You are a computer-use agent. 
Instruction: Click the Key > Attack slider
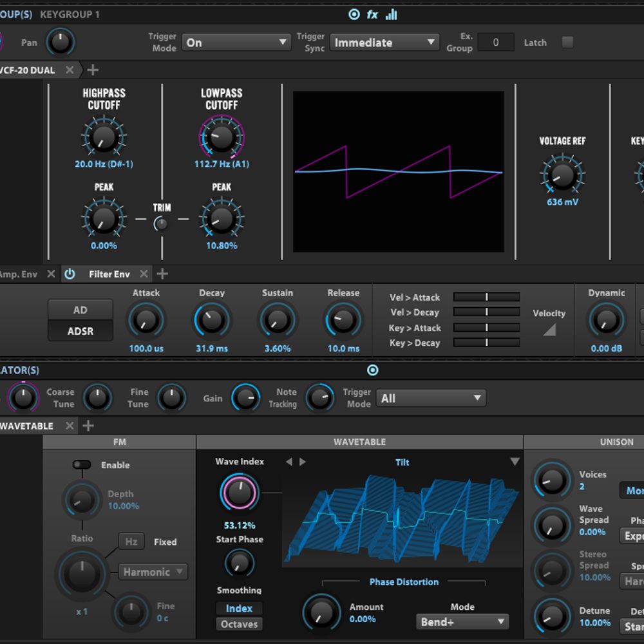[x=487, y=327]
